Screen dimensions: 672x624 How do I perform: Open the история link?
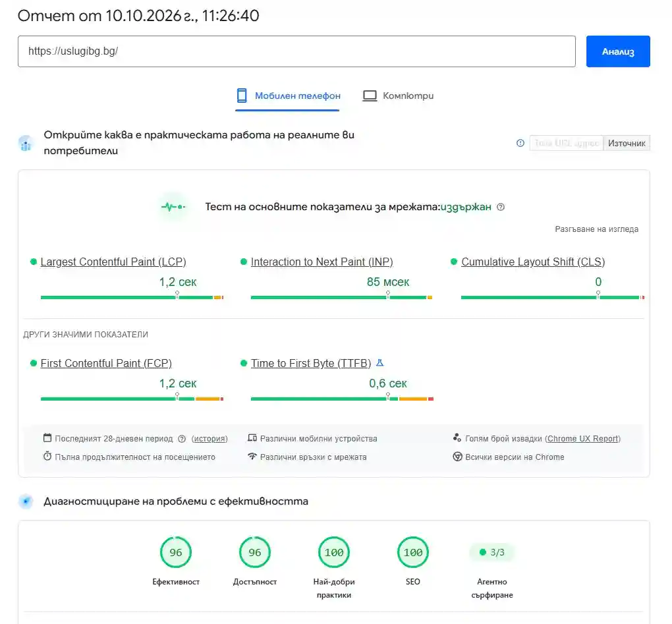pos(210,439)
